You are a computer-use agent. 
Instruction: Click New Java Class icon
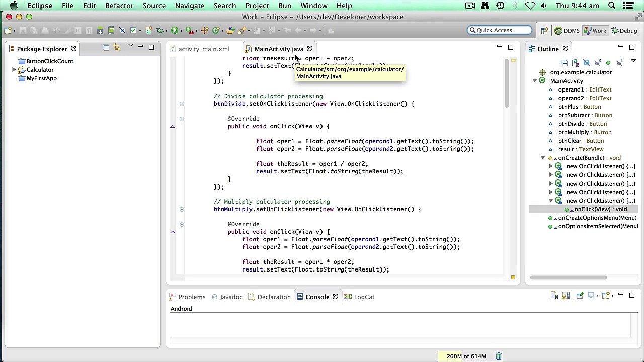click(215, 31)
